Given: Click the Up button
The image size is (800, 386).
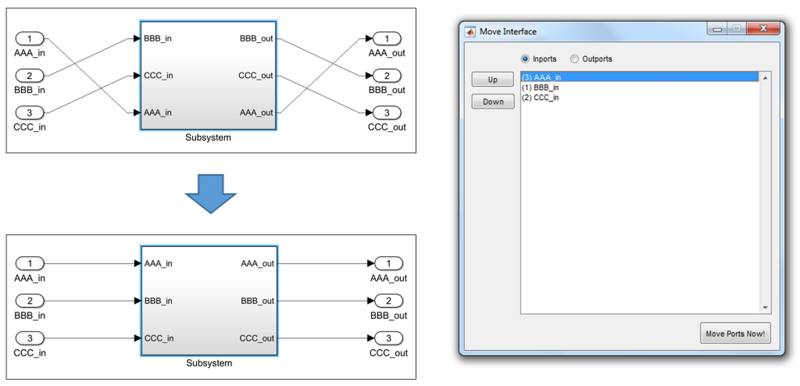Looking at the screenshot, I should pyautogui.click(x=492, y=80).
